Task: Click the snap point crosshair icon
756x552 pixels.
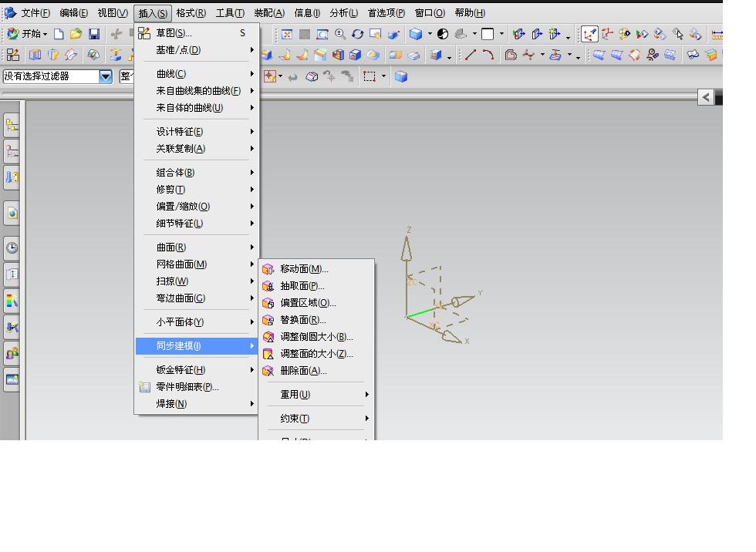Action: coord(269,76)
